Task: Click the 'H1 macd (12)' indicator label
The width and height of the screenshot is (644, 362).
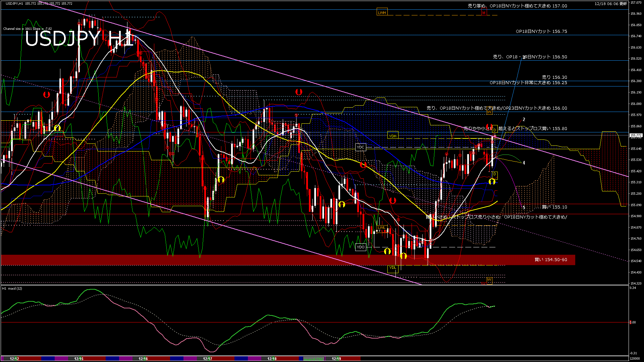Action: [x=12, y=288]
